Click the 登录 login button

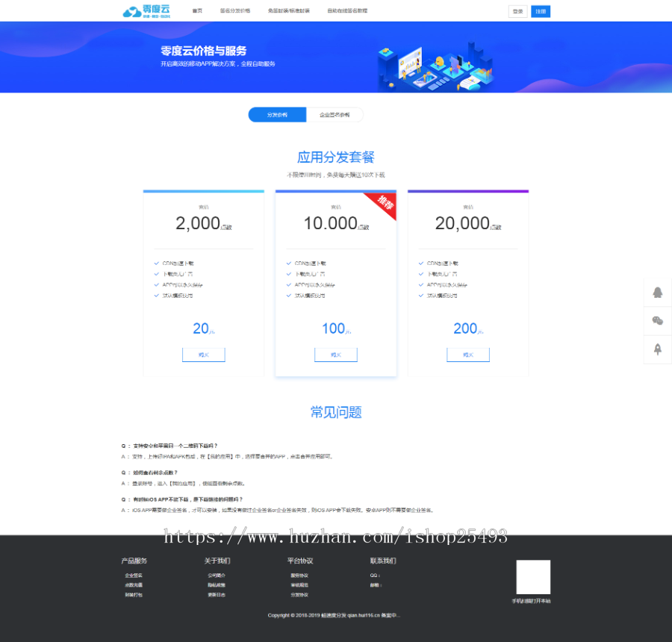coord(517,11)
